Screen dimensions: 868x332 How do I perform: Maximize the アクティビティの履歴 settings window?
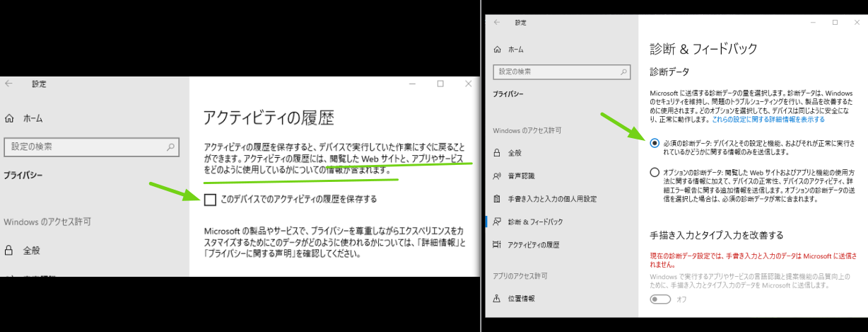tap(440, 84)
